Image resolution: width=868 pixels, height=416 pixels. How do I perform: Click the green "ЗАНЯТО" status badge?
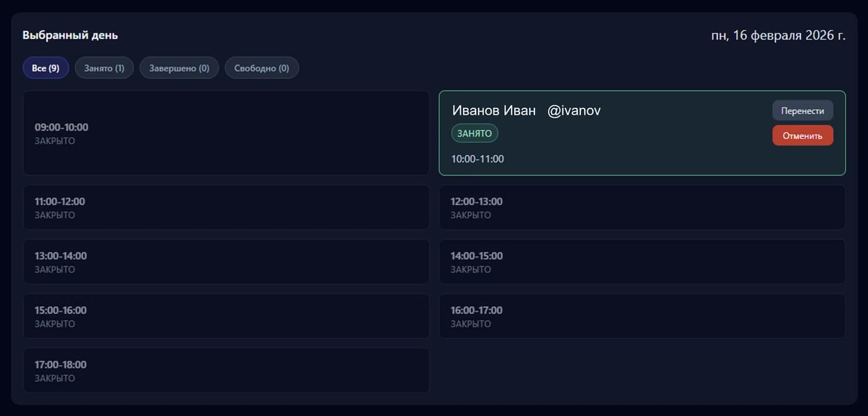[x=474, y=133]
